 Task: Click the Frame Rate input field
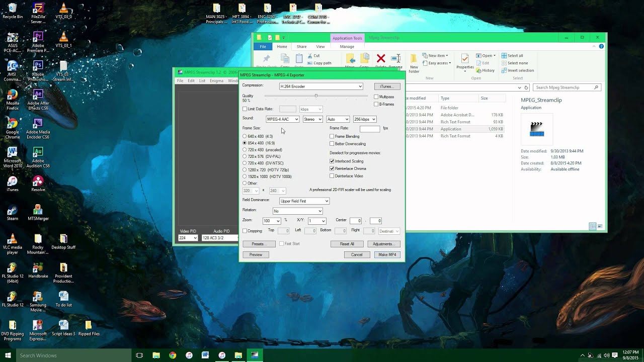[x=370, y=129]
